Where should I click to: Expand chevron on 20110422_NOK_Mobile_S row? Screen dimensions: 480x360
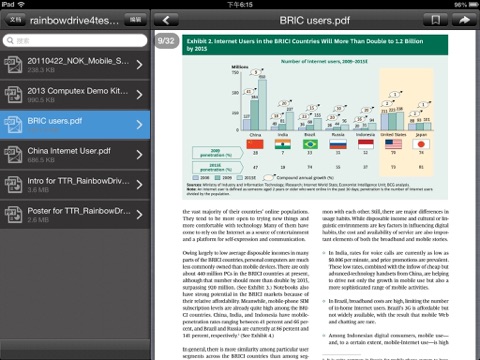pyautogui.click(x=139, y=65)
